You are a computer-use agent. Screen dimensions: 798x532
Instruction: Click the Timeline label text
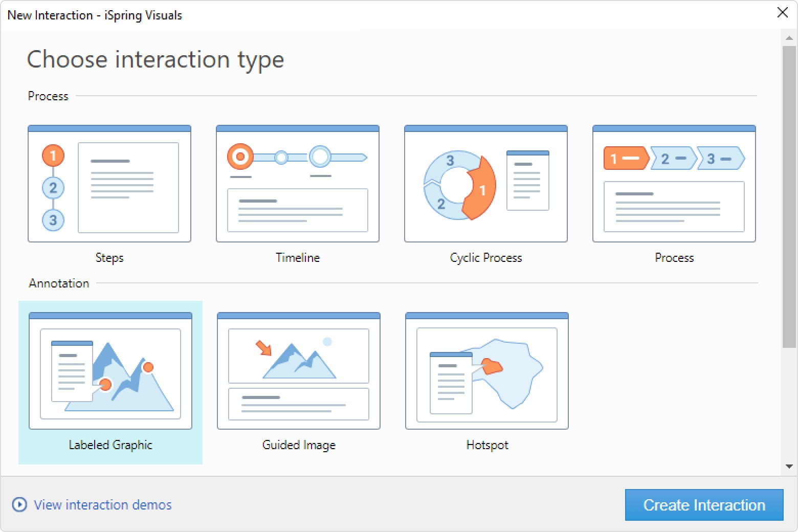298,257
